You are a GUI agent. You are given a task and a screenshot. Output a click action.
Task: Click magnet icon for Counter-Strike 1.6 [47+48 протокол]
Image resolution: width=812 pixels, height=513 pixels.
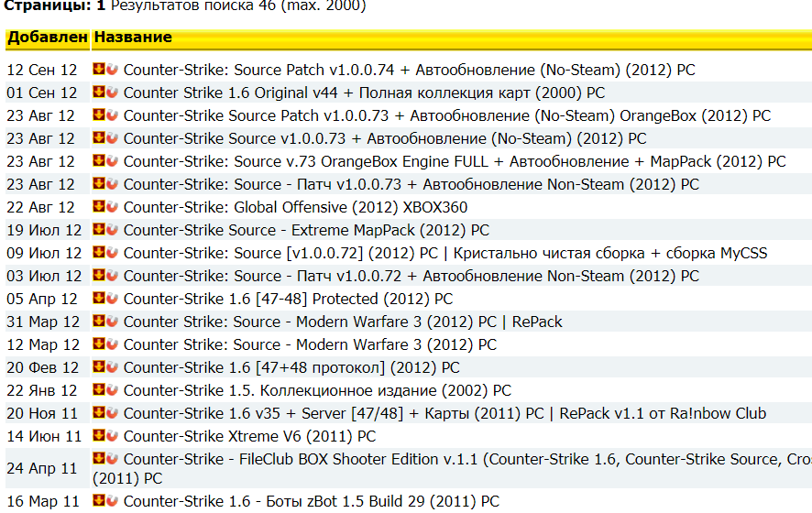[112, 367]
